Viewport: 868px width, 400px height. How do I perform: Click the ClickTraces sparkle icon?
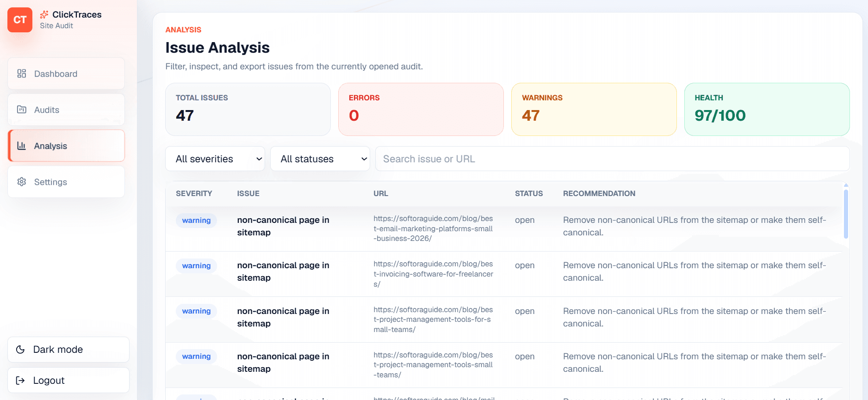pos(44,15)
